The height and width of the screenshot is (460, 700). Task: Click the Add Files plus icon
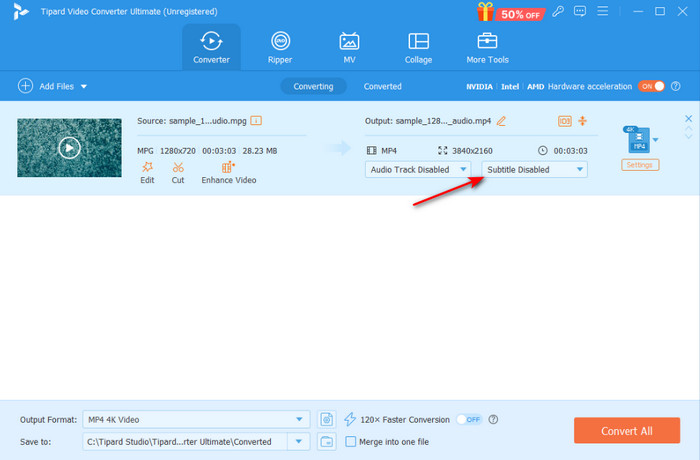[25, 86]
